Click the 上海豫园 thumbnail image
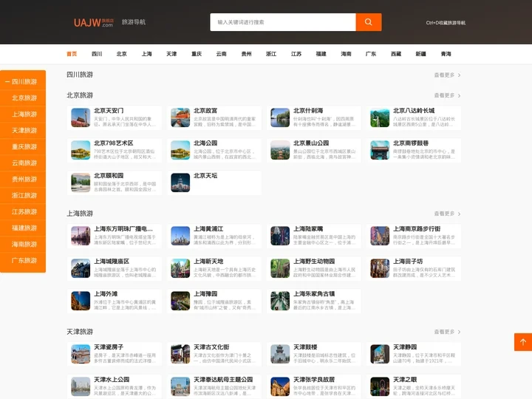 (x=180, y=301)
